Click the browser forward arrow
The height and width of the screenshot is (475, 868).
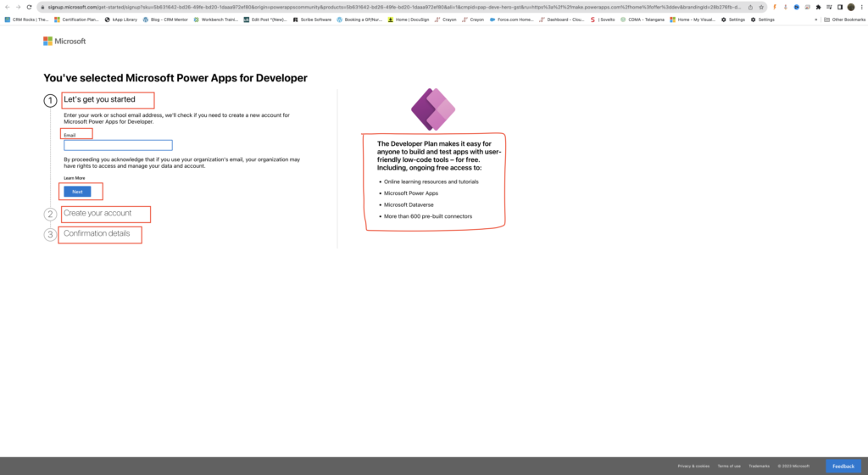[x=19, y=7]
